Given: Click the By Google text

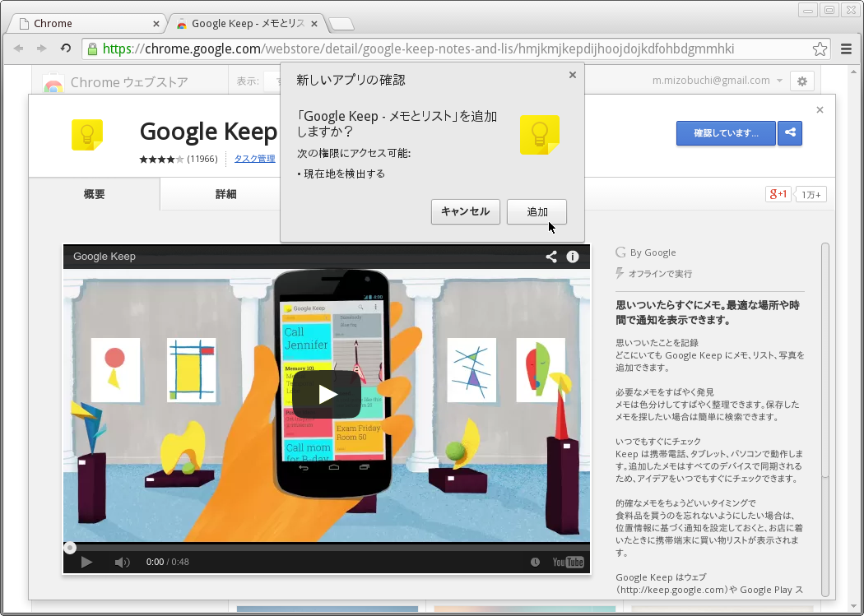Looking at the screenshot, I should pos(653,252).
